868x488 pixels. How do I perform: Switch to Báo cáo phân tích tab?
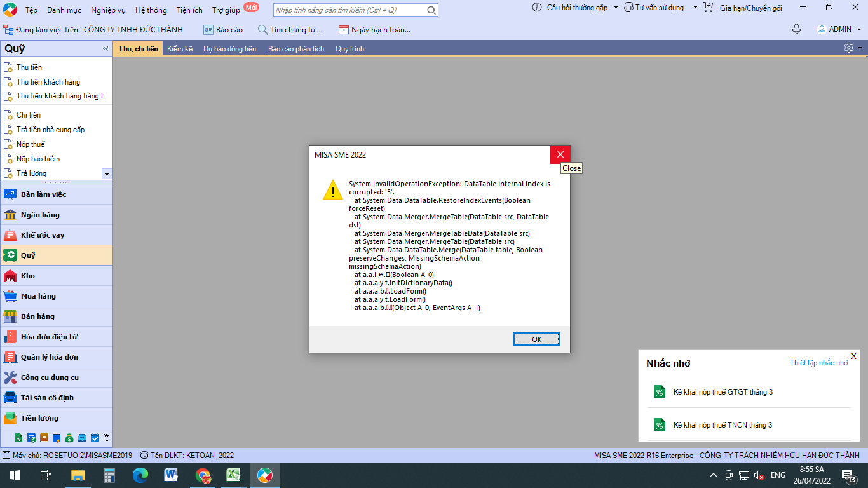pos(296,48)
